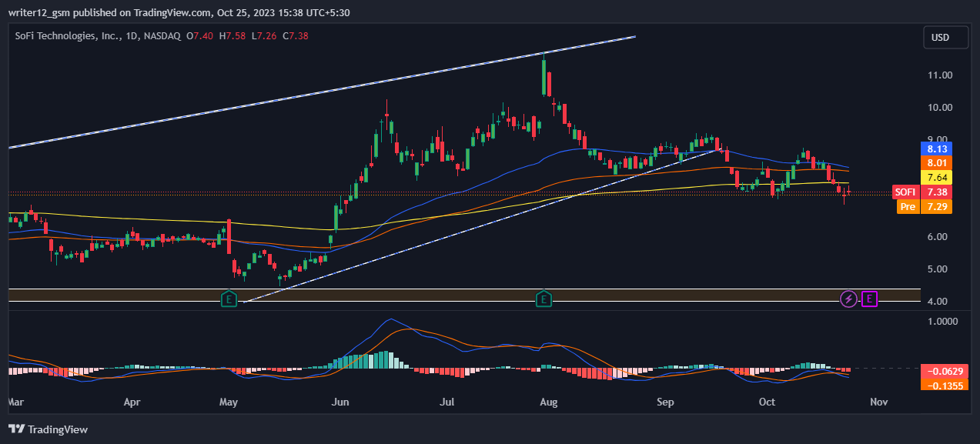Click the 11.00 price axis label
The height and width of the screenshot is (444, 980).
[940, 75]
